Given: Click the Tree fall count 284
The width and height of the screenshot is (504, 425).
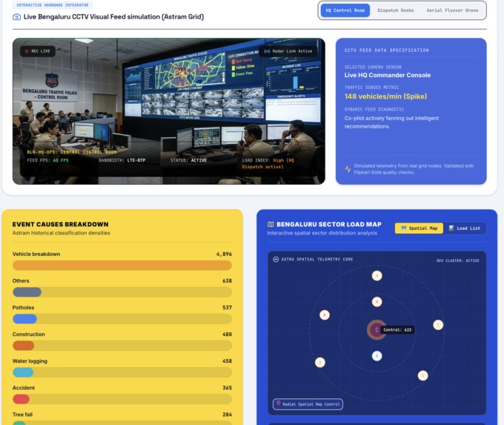Looking at the screenshot, I should tap(227, 415).
